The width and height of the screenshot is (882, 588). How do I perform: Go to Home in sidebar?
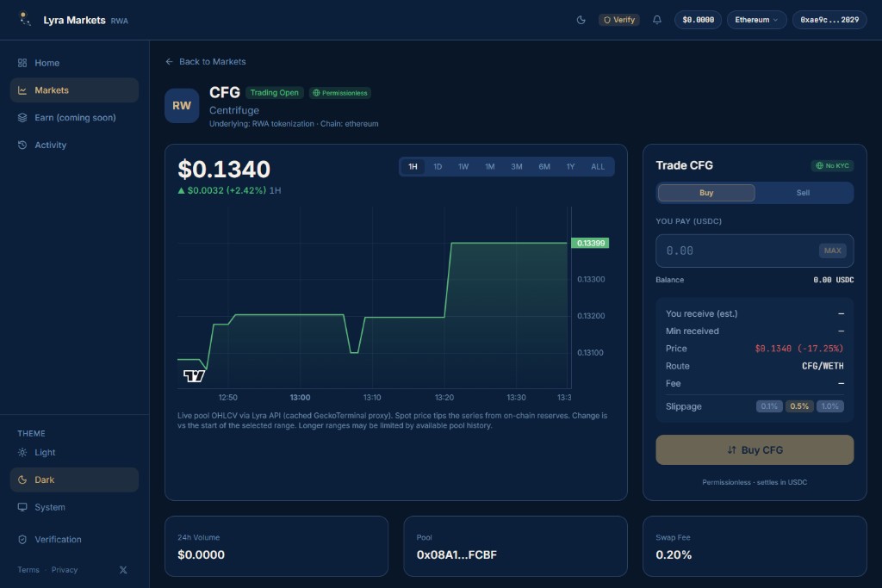coord(74,63)
